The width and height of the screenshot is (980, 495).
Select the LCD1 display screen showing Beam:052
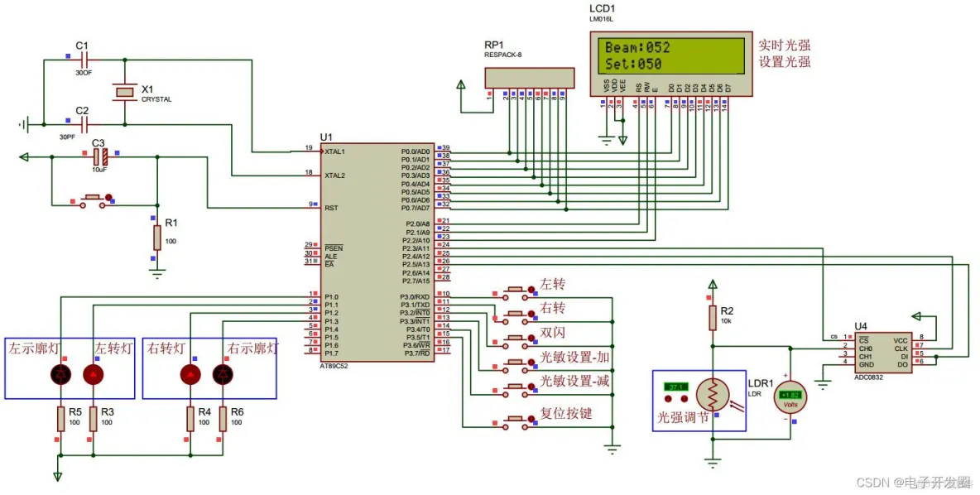(x=670, y=55)
